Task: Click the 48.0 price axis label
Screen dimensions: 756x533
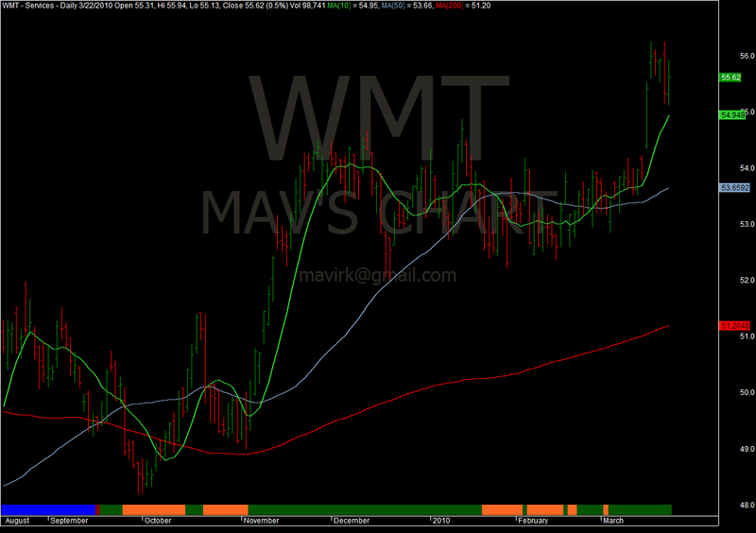Action: point(747,505)
